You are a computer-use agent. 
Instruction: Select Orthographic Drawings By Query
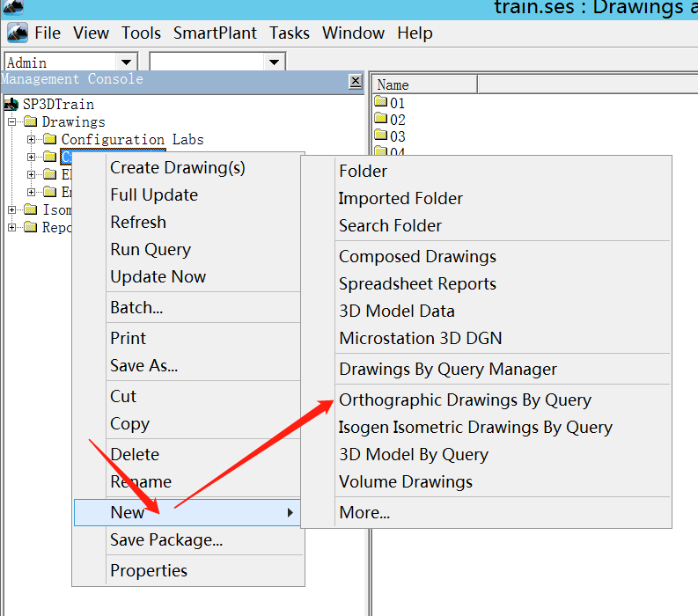[465, 400]
